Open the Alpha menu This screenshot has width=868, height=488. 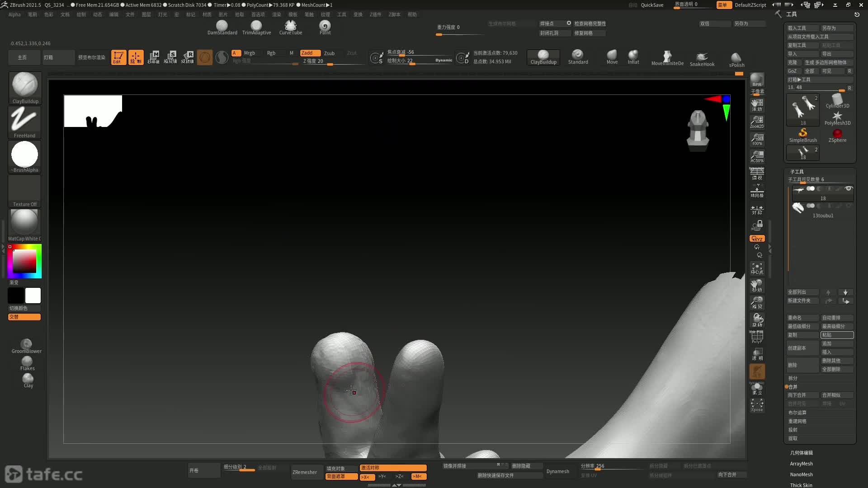[14, 14]
